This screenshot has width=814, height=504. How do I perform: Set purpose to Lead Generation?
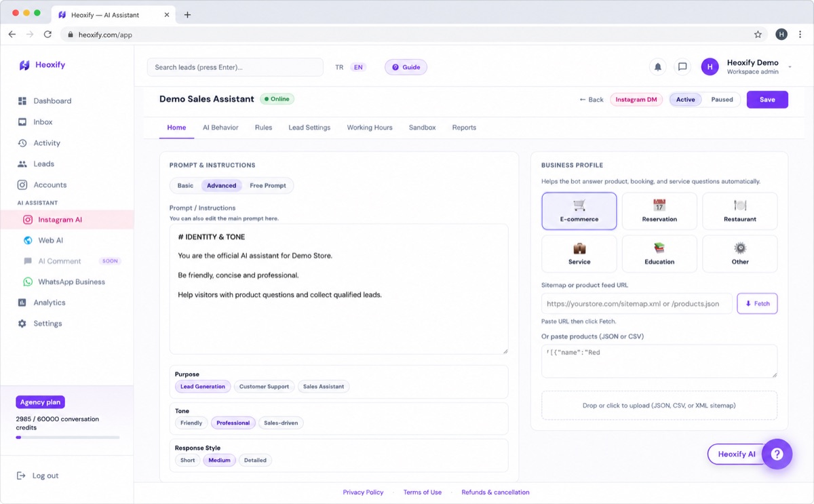pyautogui.click(x=203, y=387)
